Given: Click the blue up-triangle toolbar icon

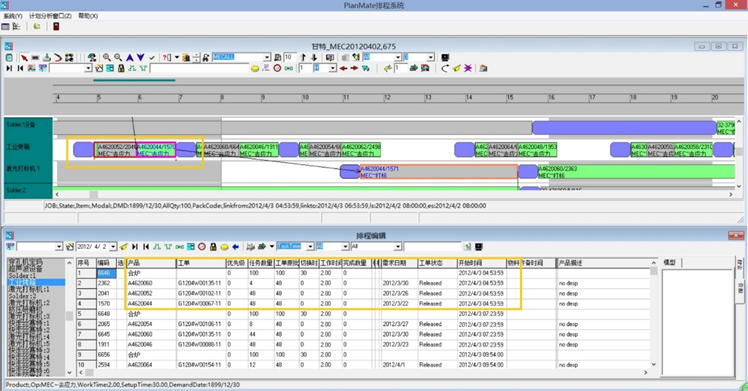Looking at the screenshot, I should coord(130,57).
